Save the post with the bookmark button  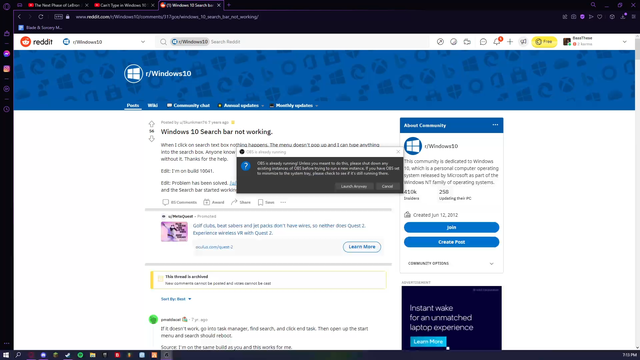coord(266,202)
